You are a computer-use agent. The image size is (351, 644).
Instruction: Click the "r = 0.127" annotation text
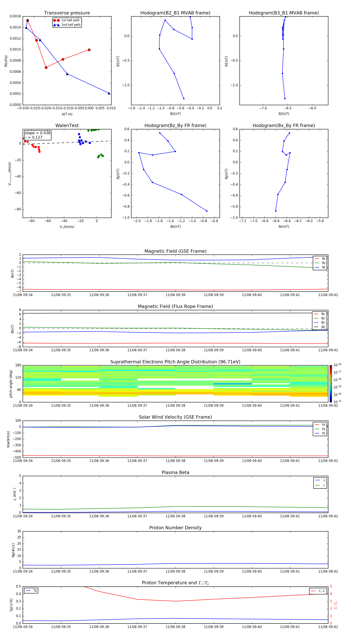click(x=34, y=137)
